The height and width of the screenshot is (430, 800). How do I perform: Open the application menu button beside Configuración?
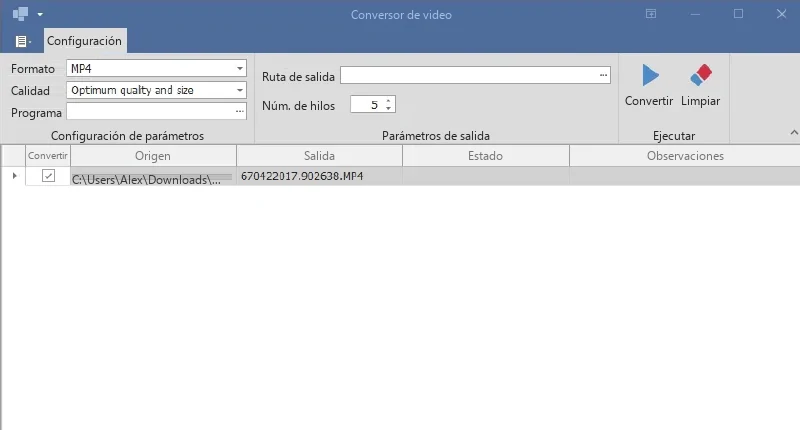point(22,41)
